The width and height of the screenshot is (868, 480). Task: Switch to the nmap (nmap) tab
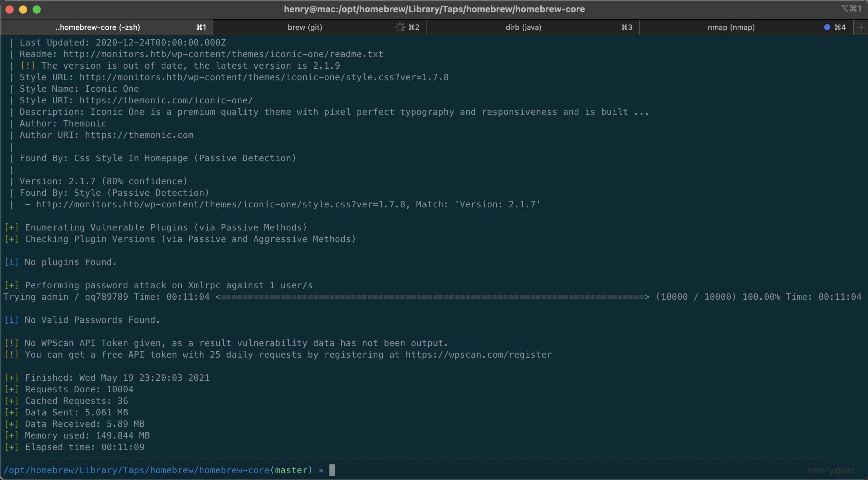click(746, 27)
